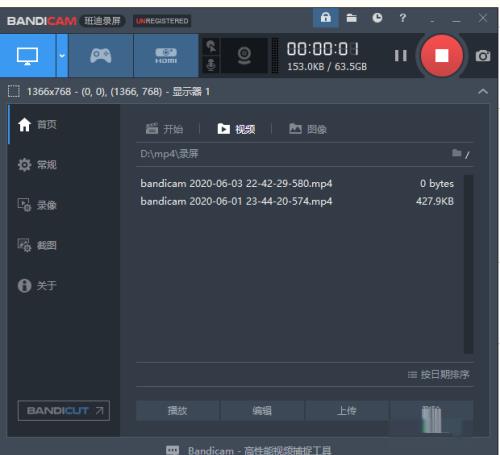Click the dashed rectangle capture area icon
Viewport: 500px width, 455px height.
(14, 91)
